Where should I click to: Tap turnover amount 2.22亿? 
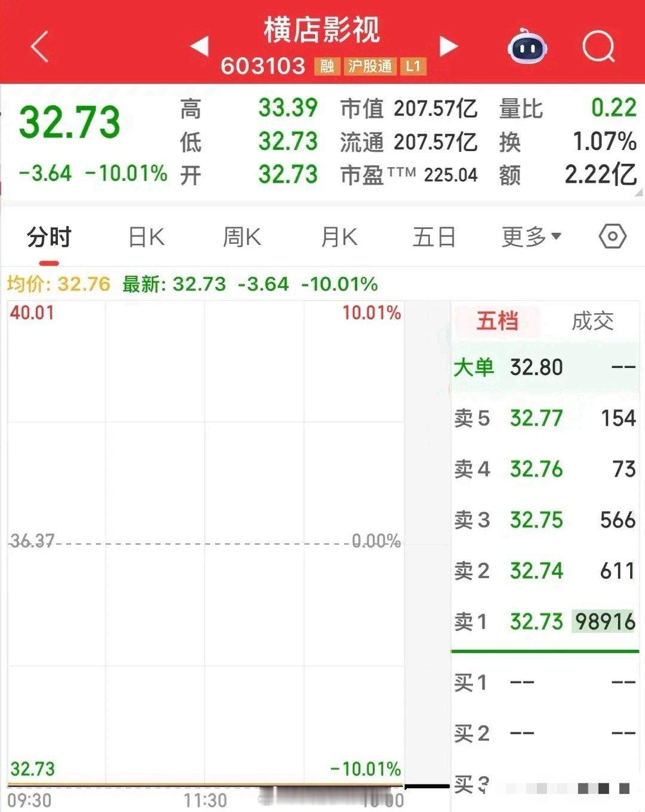point(601,174)
